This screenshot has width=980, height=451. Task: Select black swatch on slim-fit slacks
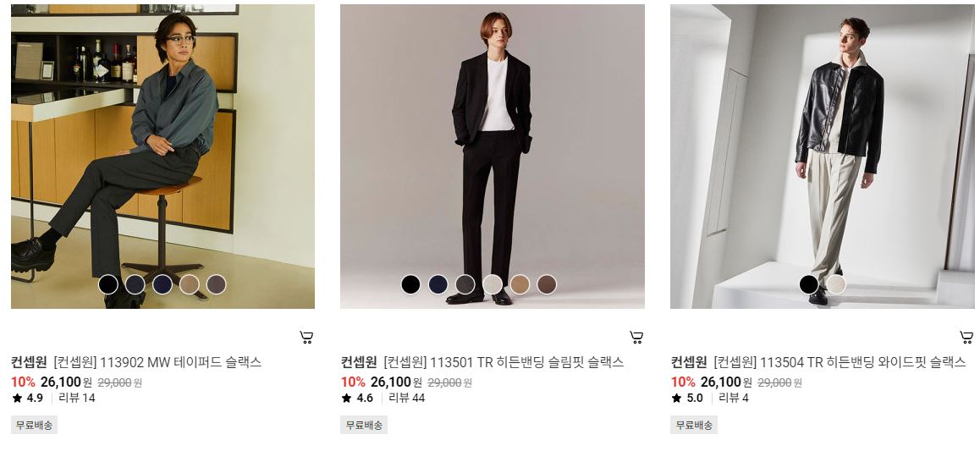coord(410,285)
